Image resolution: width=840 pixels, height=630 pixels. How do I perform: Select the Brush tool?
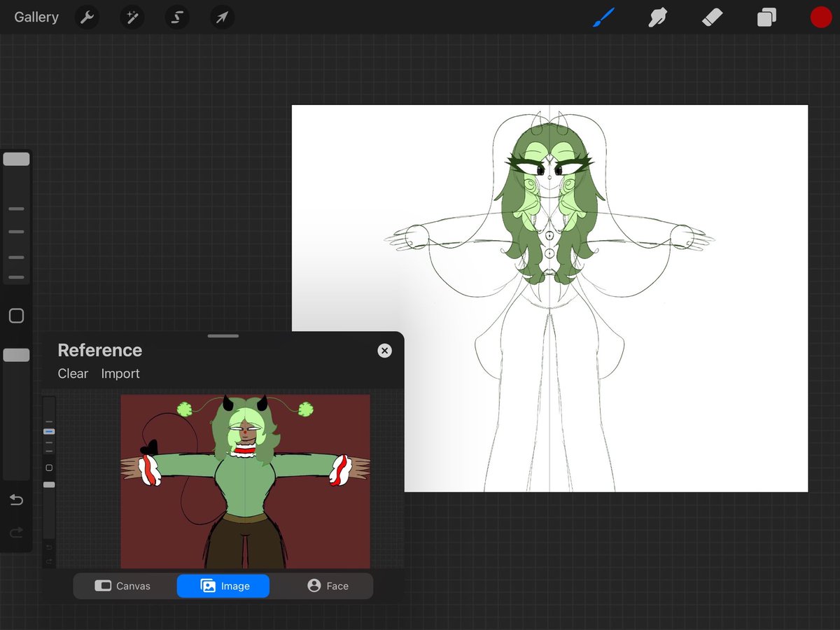[603, 17]
